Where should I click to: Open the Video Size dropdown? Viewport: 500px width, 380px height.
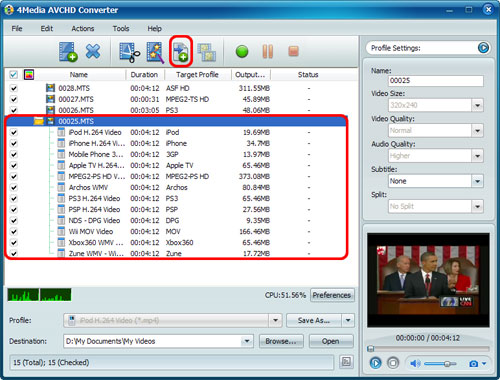pyautogui.click(x=477, y=105)
